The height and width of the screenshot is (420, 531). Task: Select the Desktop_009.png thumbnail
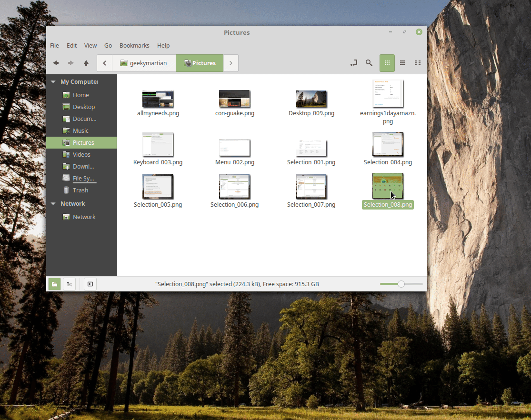pos(311,99)
